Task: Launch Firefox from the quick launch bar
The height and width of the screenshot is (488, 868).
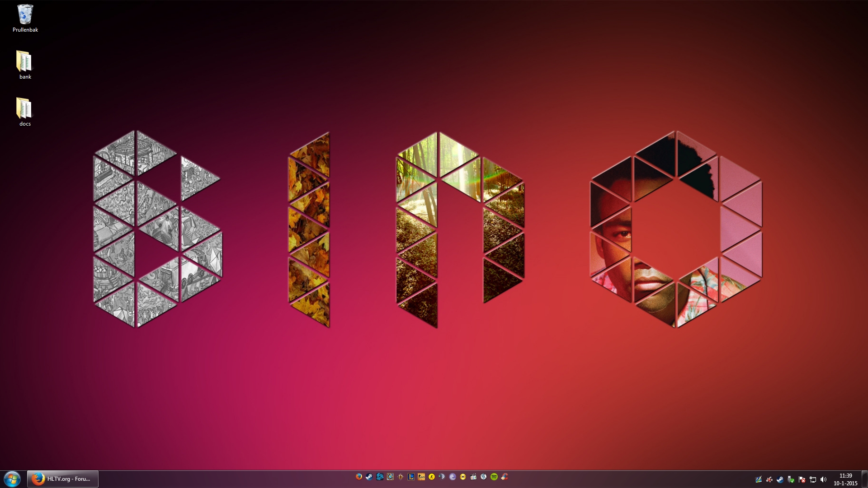Action: [359, 477]
